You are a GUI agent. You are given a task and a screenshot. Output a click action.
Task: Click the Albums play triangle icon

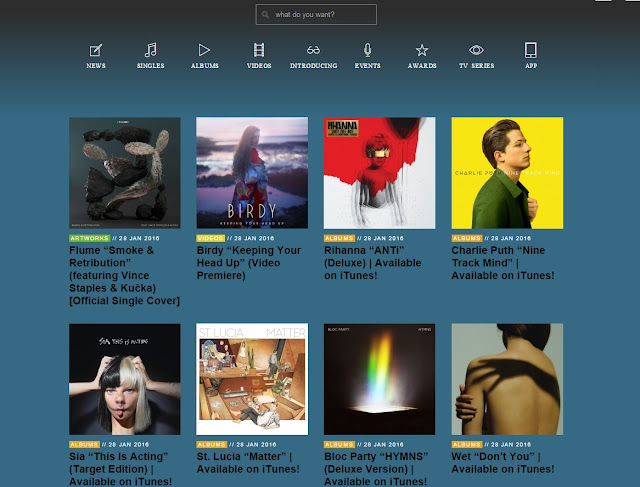(x=204, y=50)
